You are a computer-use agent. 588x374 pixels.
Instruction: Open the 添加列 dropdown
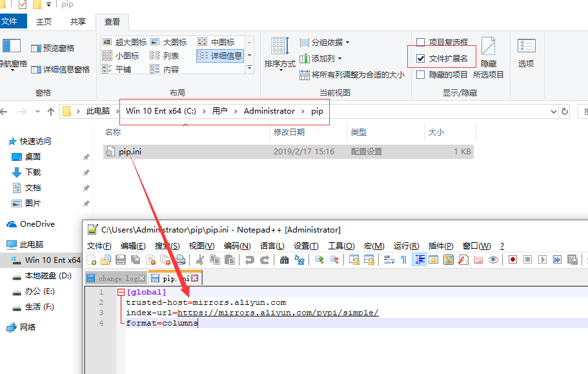[x=321, y=59]
